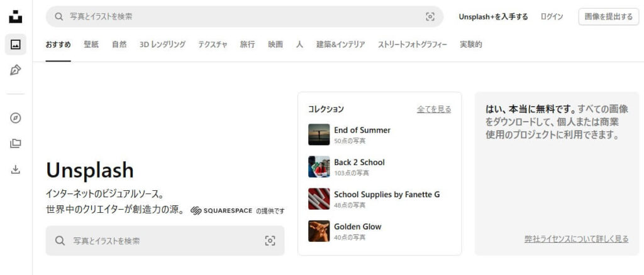Switch to the 自然 category tab
Screen dimensions: 644x275
[x=119, y=45]
